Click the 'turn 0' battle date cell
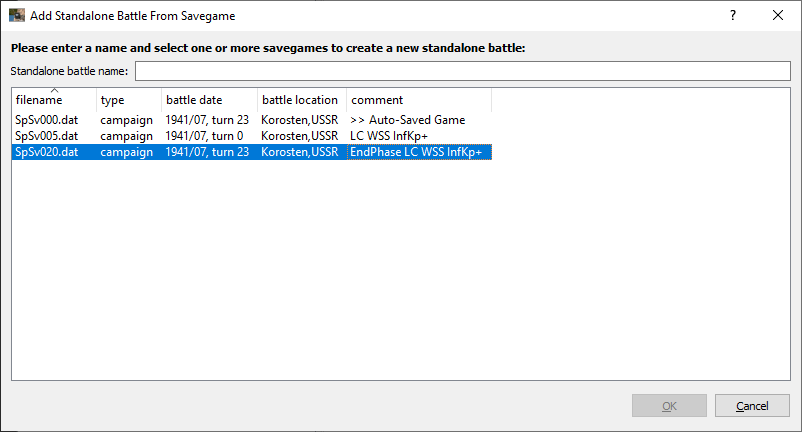Viewport: 802px width, 432px height. pyautogui.click(x=206, y=136)
